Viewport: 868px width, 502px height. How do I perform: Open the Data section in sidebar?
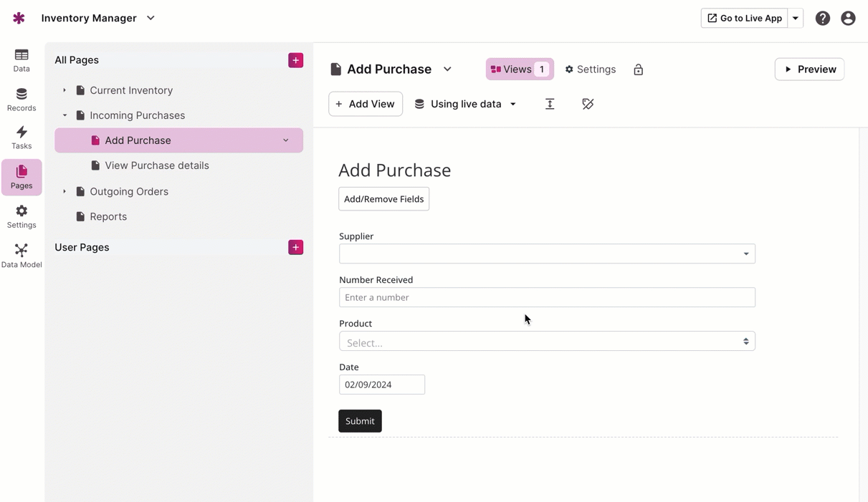[x=22, y=60]
